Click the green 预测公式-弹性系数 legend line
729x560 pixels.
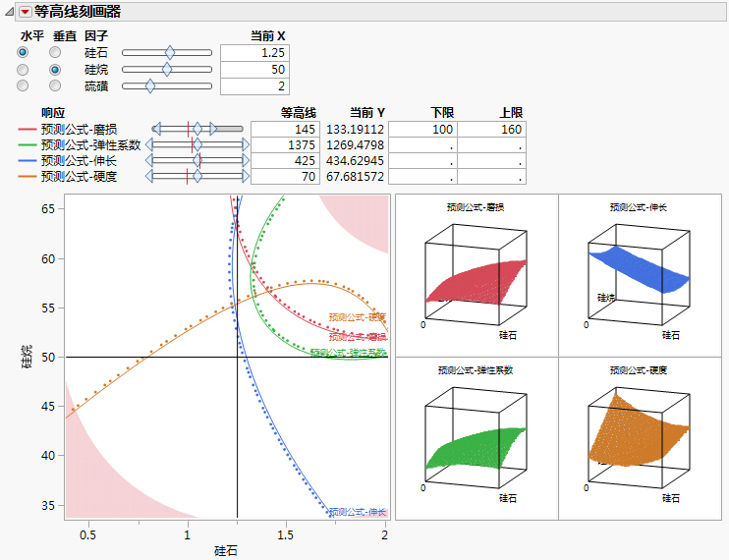tap(27, 145)
